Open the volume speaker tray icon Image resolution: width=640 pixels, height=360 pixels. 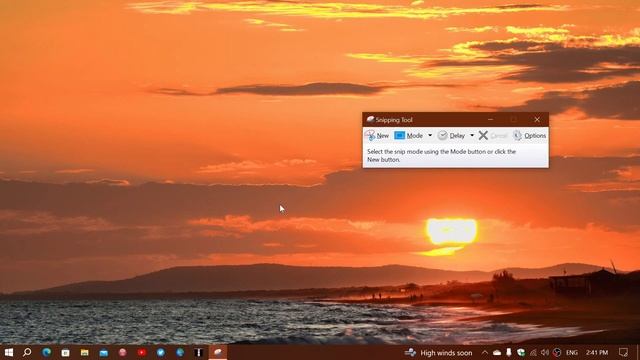point(545,352)
